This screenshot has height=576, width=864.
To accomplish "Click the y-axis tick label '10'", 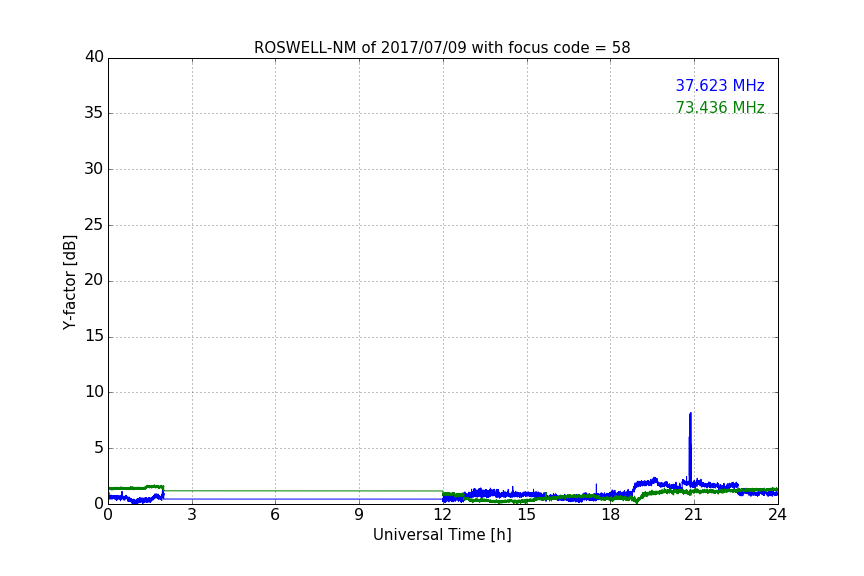I will click(94, 392).
